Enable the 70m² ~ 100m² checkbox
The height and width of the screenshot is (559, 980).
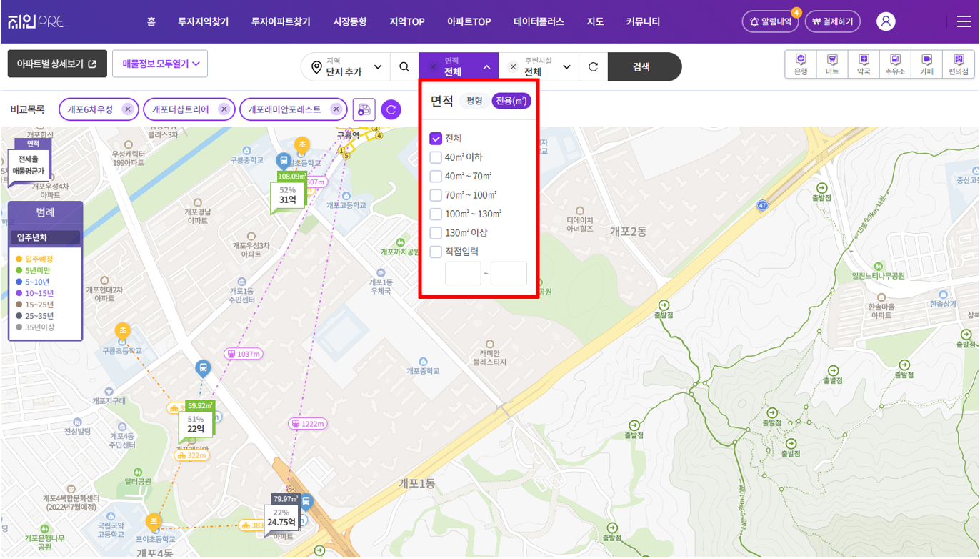coord(436,195)
